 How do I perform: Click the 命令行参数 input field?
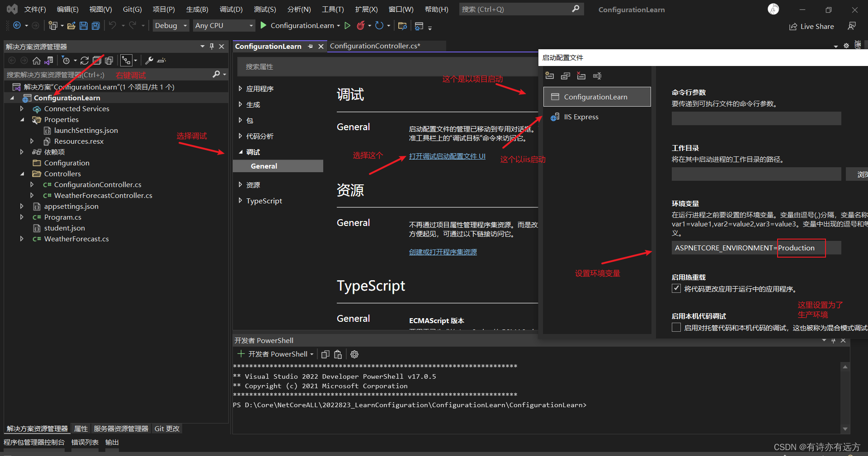pyautogui.click(x=756, y=118)
